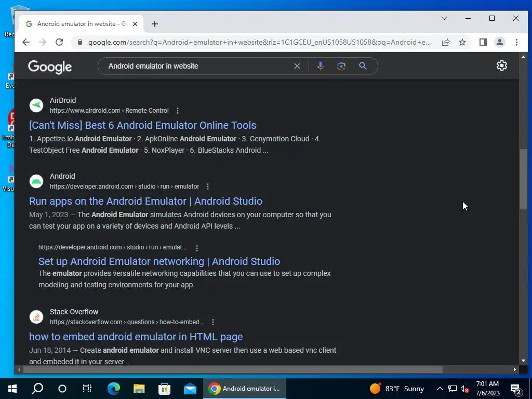Click the Chrome address bar URL
Image resolution: width=532 pixels, height=399 pixels.
(x=259, y=42)
